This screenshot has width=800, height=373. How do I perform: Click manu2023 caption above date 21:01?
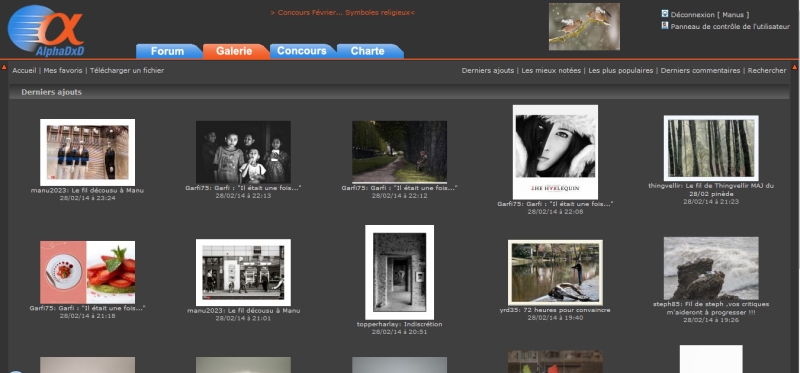[243, 311]
